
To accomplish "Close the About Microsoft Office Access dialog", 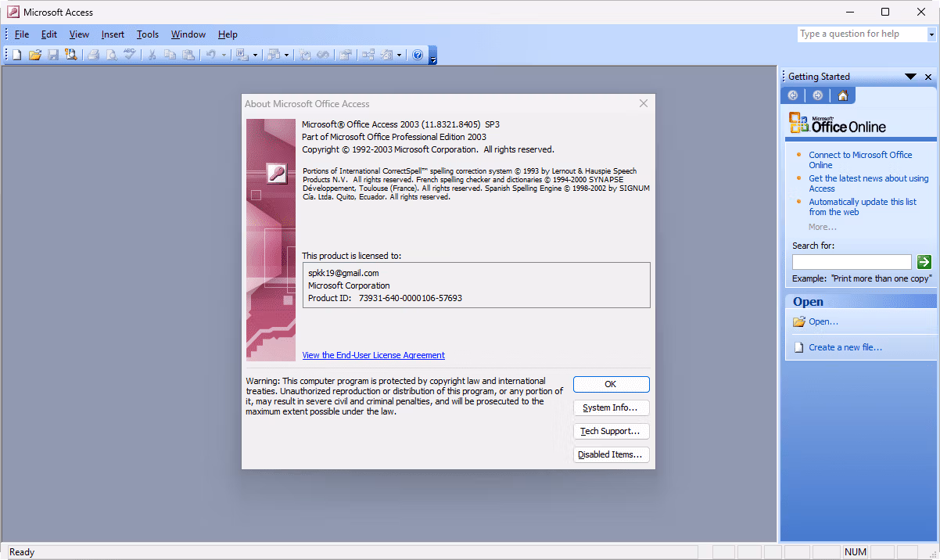I will tap(644, 103).
